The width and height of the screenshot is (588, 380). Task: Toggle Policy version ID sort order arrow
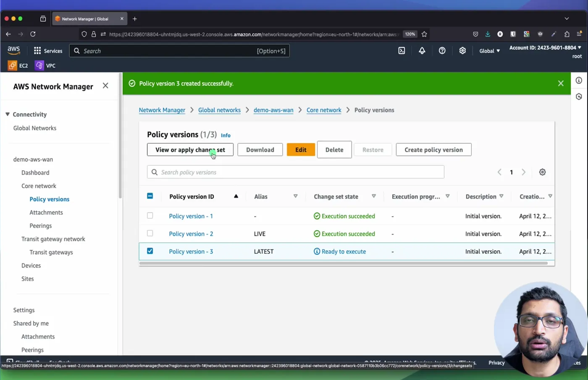(236, 196)
